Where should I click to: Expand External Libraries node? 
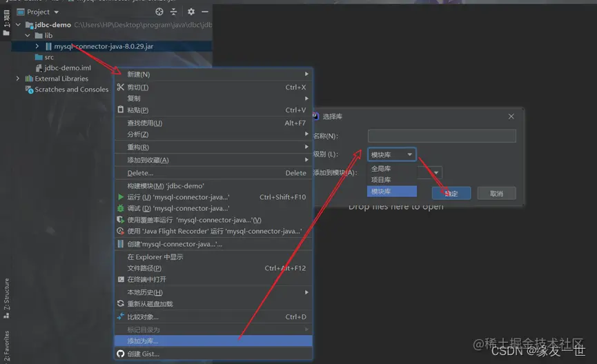coord(17,79)
